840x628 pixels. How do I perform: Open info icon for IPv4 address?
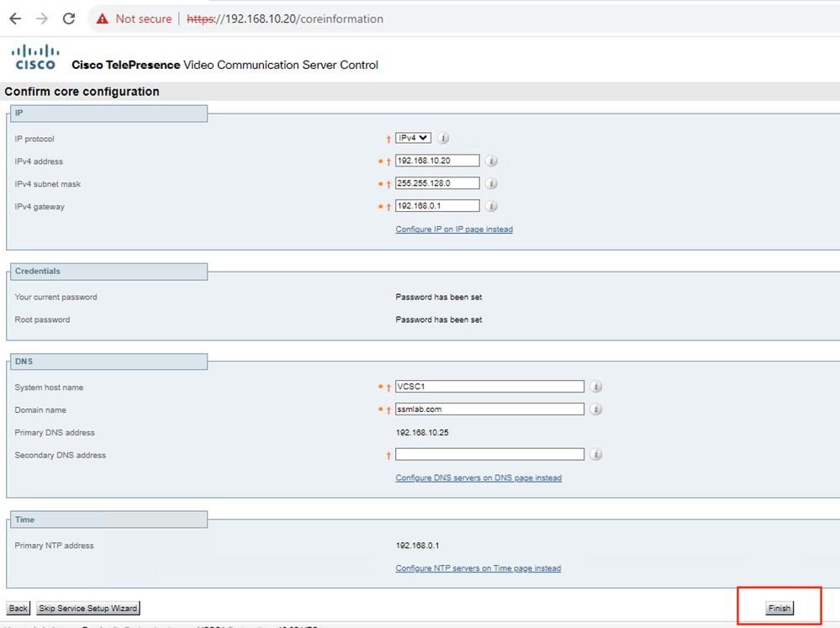491,161
